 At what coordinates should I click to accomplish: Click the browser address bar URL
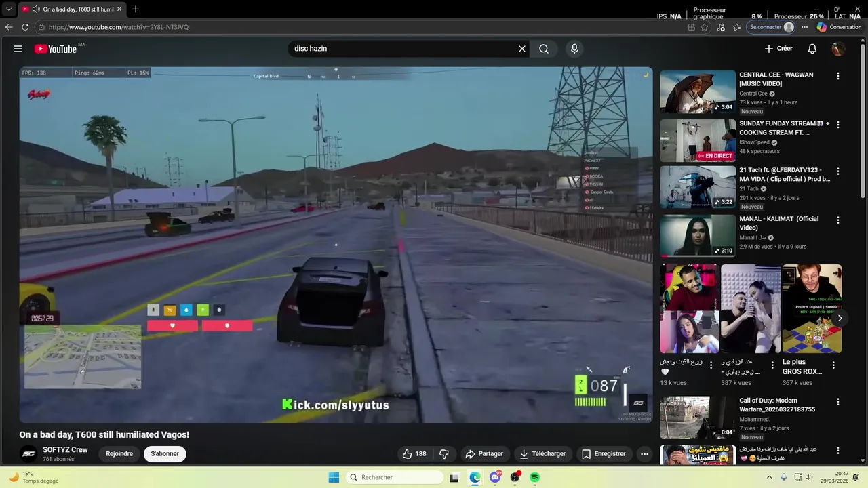tap(119, 27)
